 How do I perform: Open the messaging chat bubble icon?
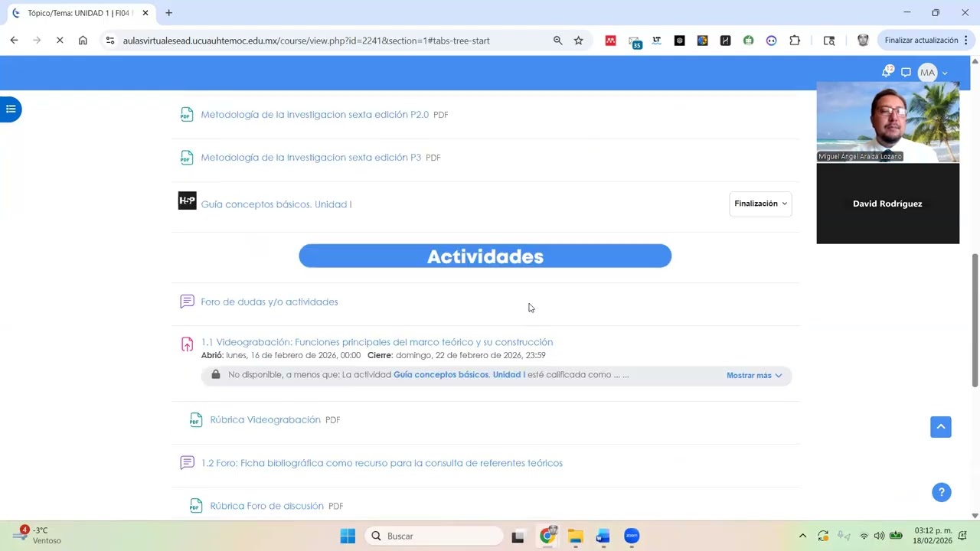(906, 73)
